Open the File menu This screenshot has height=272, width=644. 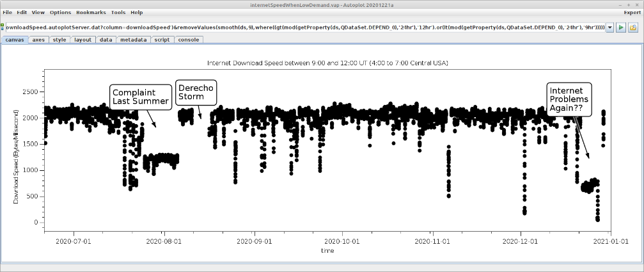pos(8,12)
